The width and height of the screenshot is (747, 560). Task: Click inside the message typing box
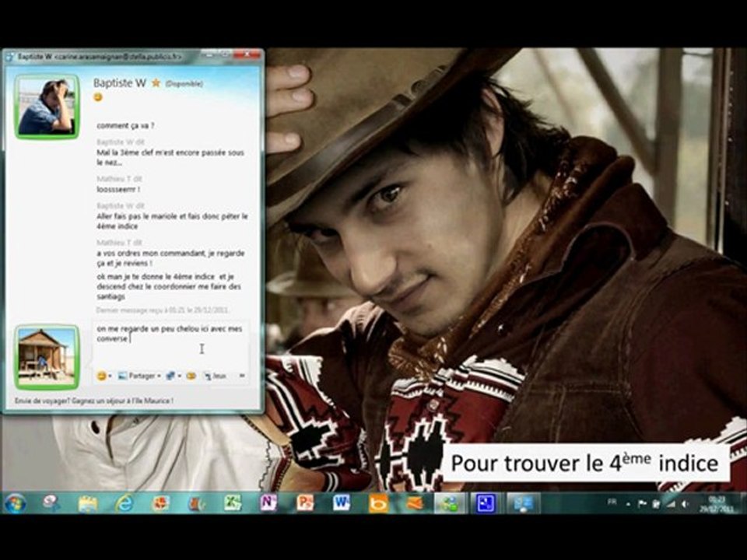click(170, 343)
